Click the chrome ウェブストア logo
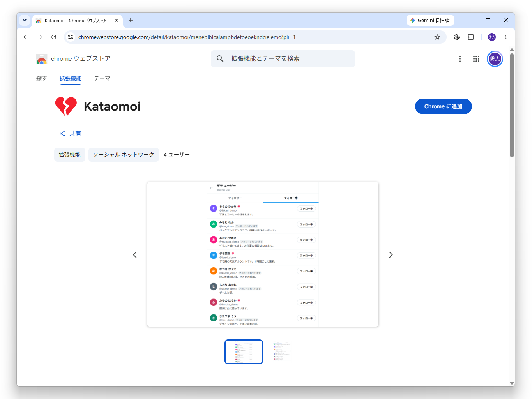Image resolution: width=532 pixels, height=399 pixels. [x=73, y=59]
